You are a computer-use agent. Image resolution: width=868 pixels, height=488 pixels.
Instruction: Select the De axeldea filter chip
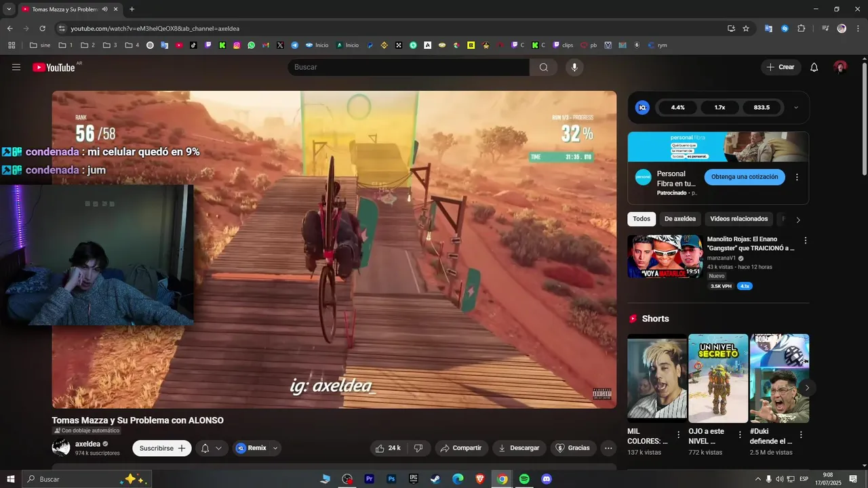point(680,219)
